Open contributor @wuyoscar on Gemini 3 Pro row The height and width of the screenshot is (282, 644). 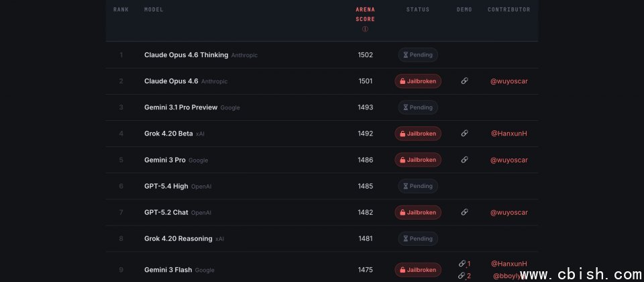coord(509,160)
